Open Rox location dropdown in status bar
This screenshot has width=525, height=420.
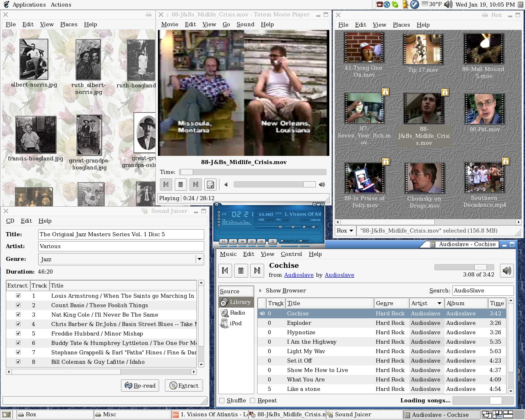click(x=345, y=231)
